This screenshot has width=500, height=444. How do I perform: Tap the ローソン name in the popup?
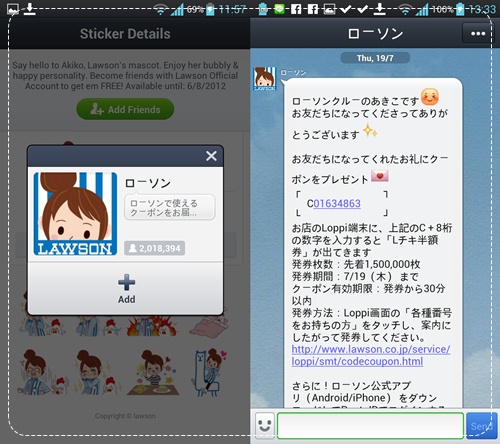(148, 183)
